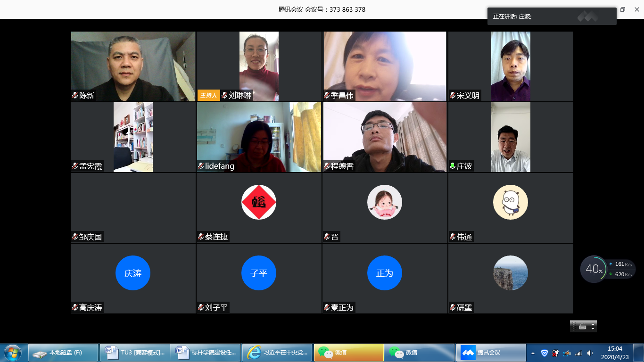Screen dimensions: 644x362
Task: Click the red diamond avatar of 蔡连捷
Action: pos(259,202)
